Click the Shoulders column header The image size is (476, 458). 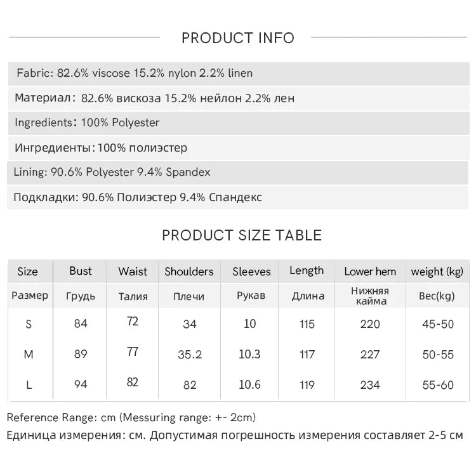(x=189, y=272)
